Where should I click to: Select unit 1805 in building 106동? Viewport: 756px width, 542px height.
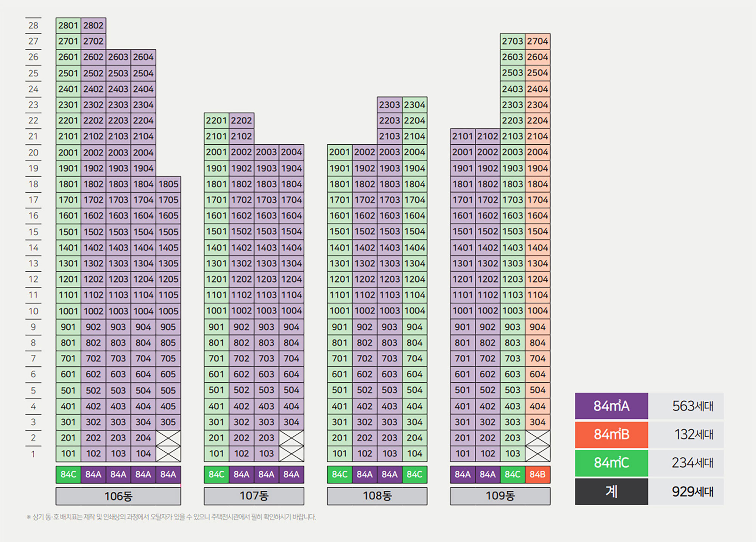[x=168, y=184]
